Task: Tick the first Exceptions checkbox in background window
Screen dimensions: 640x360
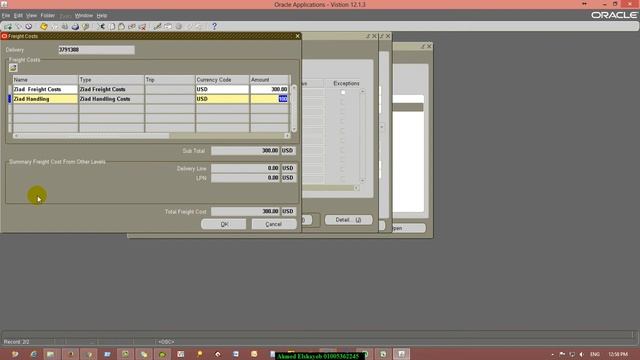Action: coord(343,93)
